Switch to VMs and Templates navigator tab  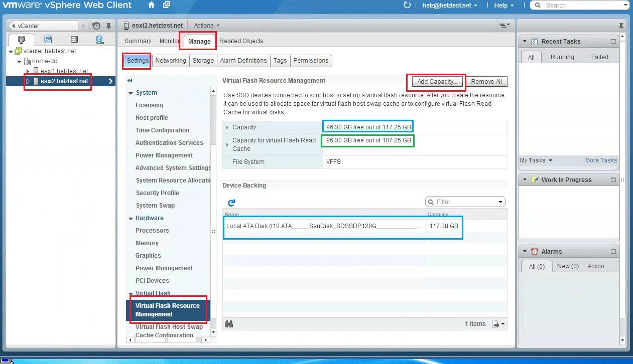48,40
